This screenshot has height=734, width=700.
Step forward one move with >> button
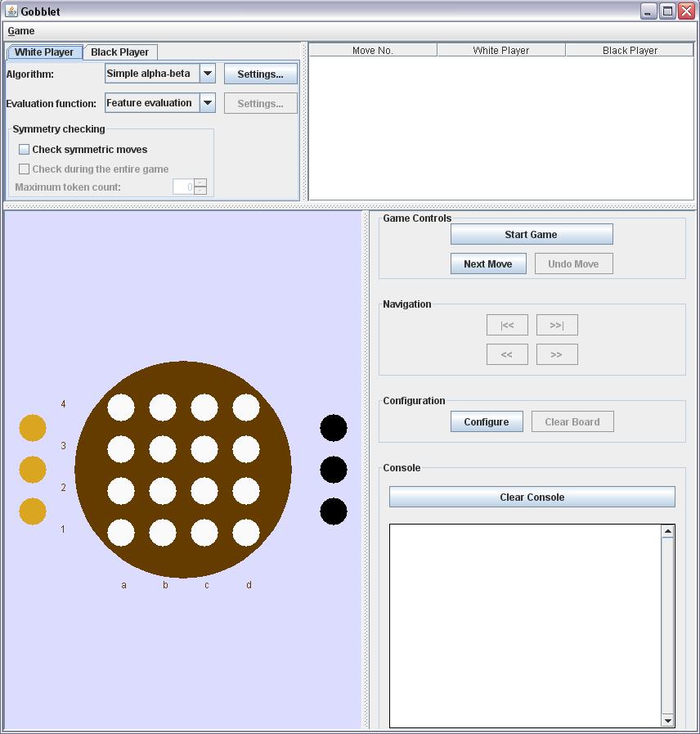point(557,354)
